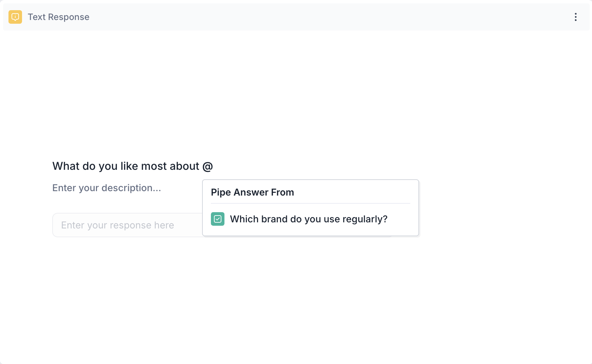Click the word "Pipe" in the popup heading
Image resolution: width=592 pixels, height=364 pixels.
[x=221, y=192]
